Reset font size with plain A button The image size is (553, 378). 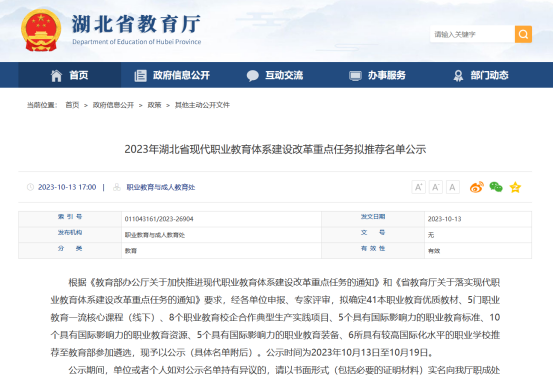tap(452, 187)
